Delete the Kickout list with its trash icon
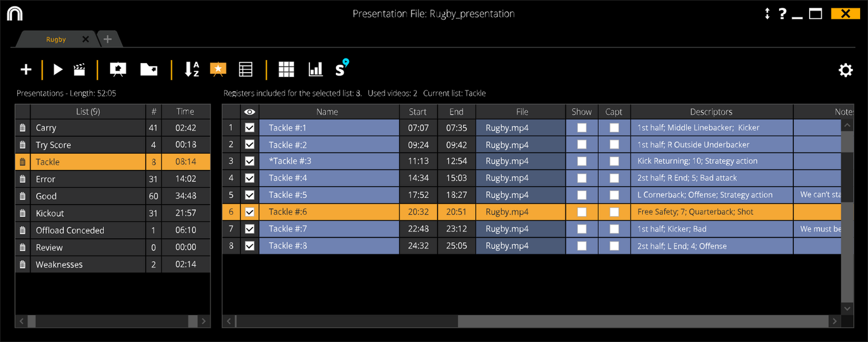Viewport: 868px width, 342px height. click(23, 213)
